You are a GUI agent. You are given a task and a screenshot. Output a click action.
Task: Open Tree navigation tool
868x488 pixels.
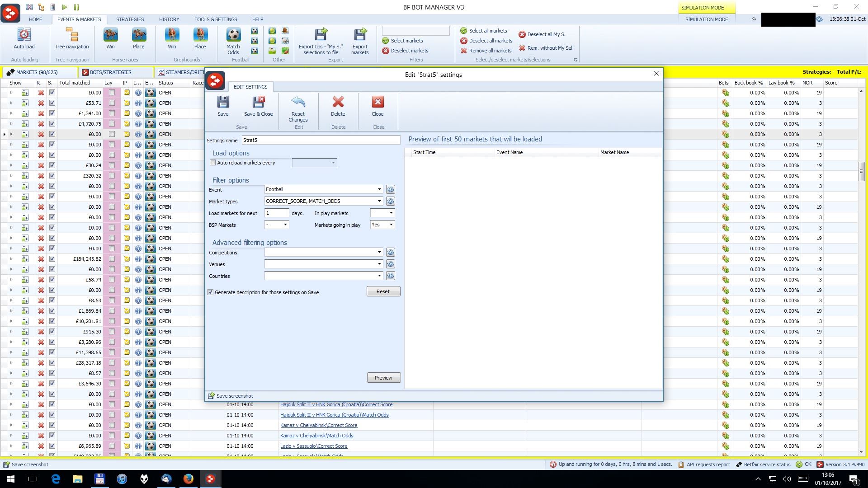[x=72, y=39]
